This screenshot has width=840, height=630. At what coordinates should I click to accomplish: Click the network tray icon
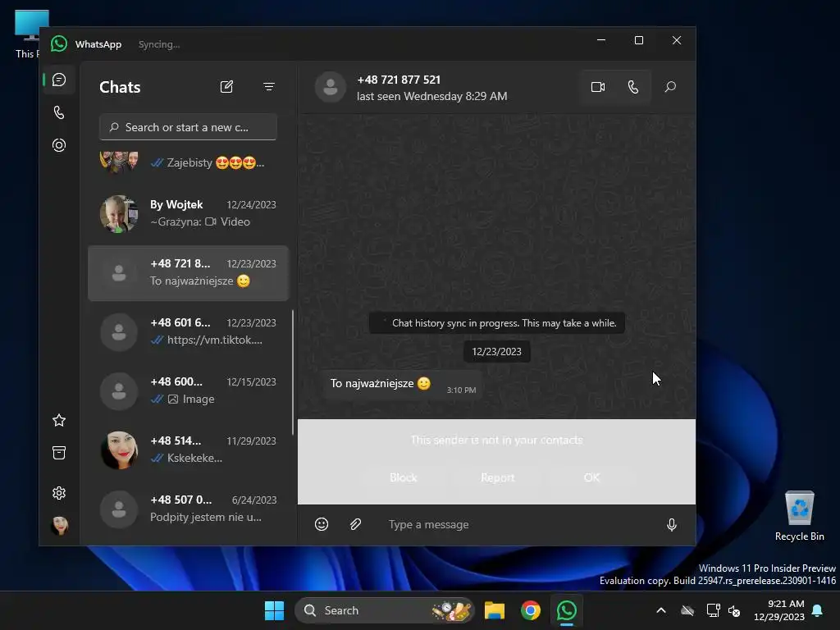pyautogui.click(x=713, y=610)
